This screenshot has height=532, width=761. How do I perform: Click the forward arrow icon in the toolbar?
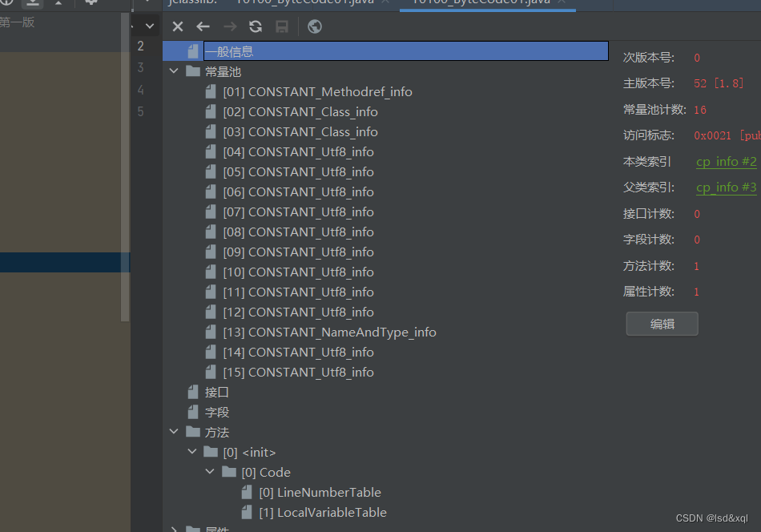230,26
